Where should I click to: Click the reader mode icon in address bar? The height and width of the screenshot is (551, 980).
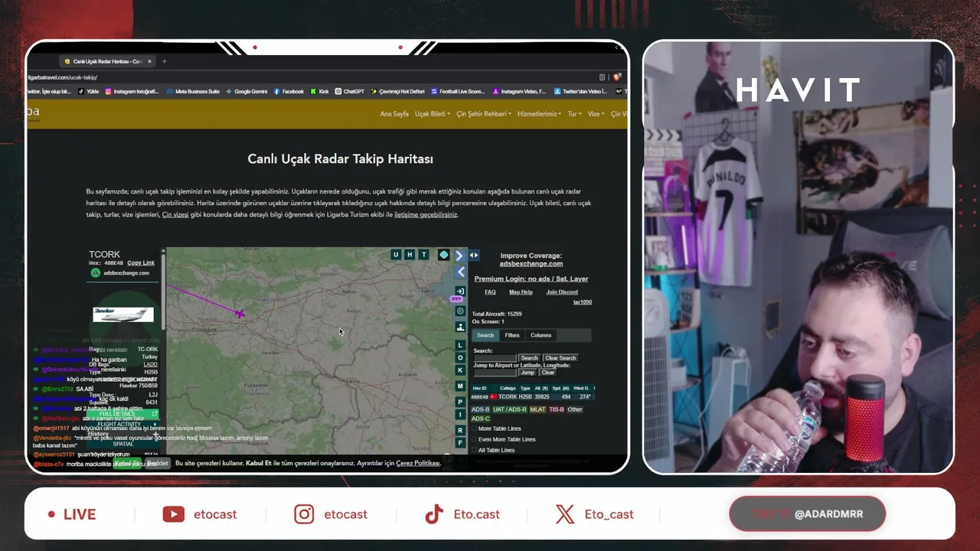click(x=603, y=77)
